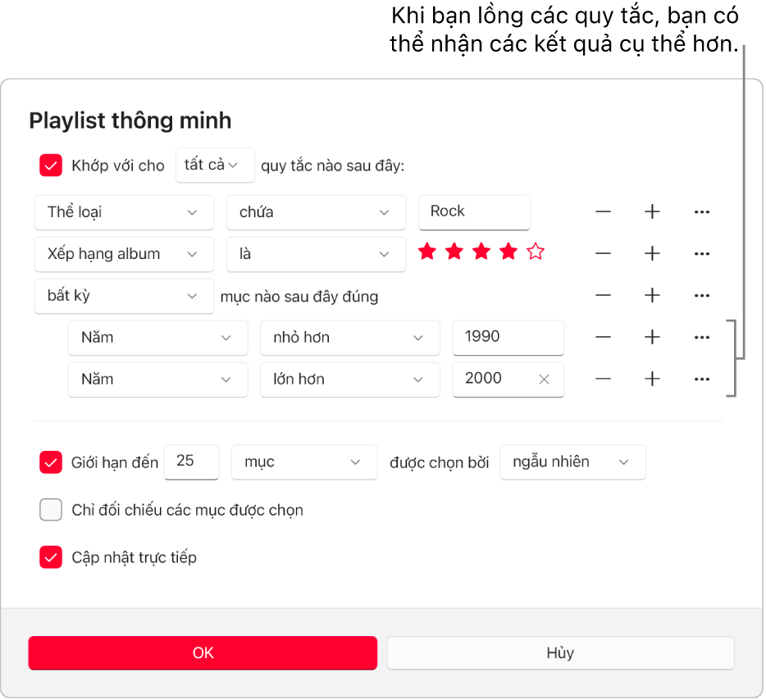Clear the 2000 year field with X

[x=544, y=379]
